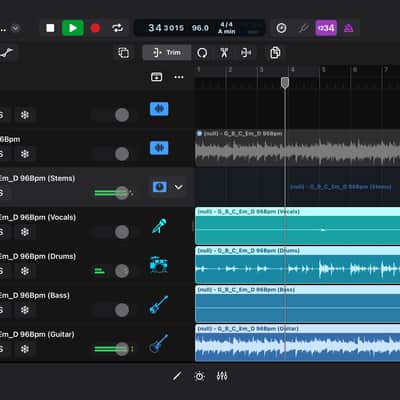Image resolution: width=400 pixels, height=400 pixels.
Task: Stop playback with the square button
Action: (x=50, y=28)
